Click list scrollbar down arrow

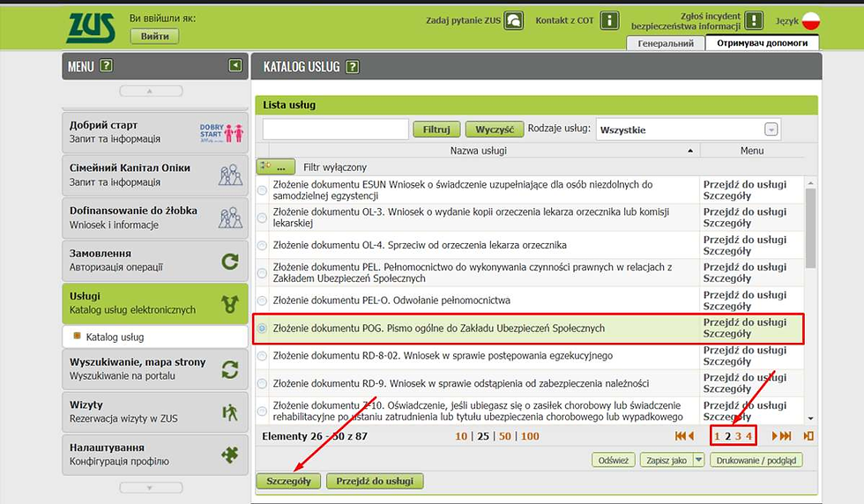(810, 419)
